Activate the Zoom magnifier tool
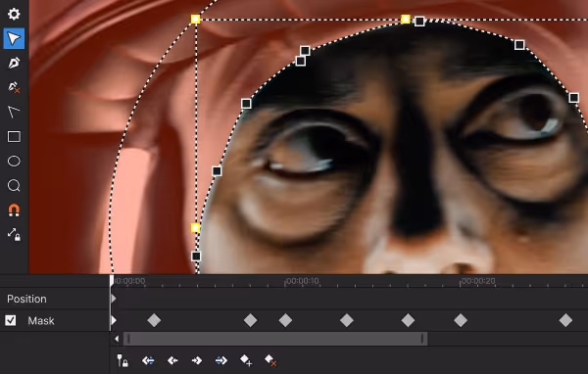The width and height of the screenshot is (588, 374). pos(14,185)
